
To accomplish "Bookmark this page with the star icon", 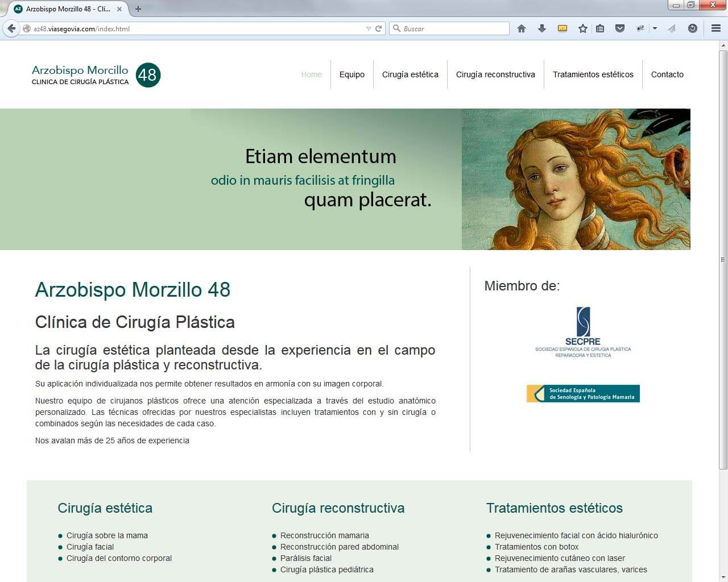I will 583,28.
